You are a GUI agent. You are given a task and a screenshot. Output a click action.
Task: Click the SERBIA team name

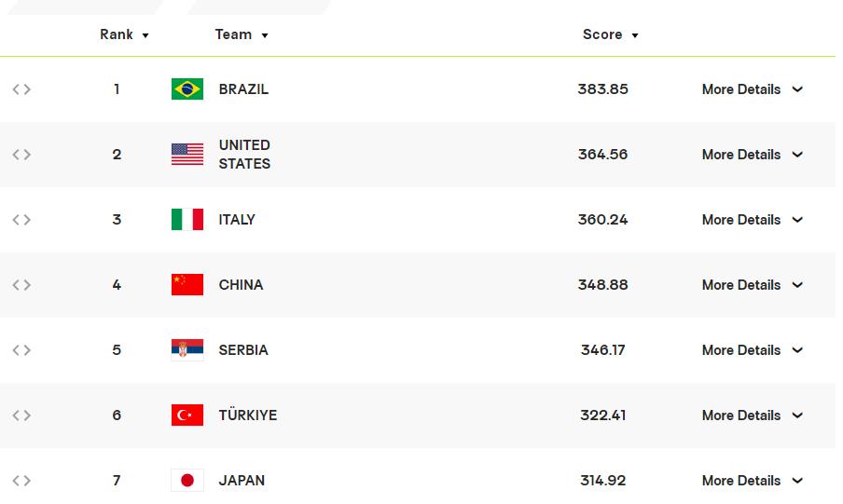pos(243,350)
